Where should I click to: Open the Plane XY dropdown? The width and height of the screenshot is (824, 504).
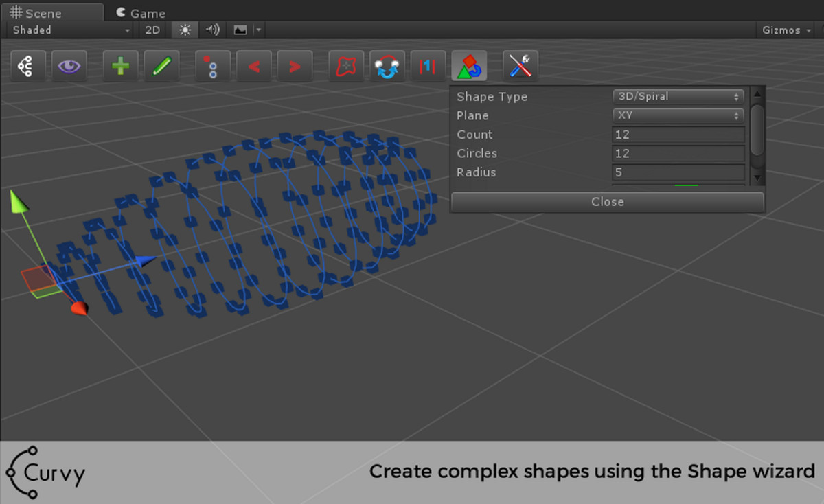[x=678, y=115]
